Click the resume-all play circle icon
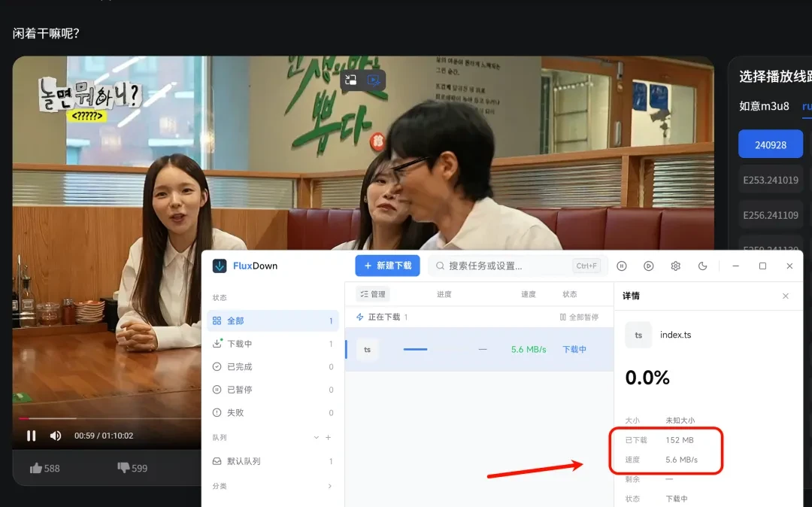 click(648, 266)
